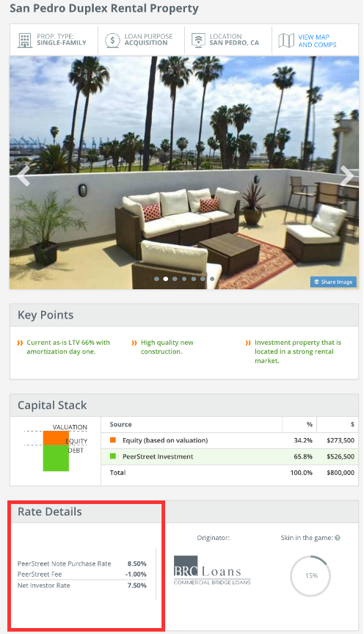
Task: Click the BRC Loans originator logo
Action: (x=212, y=570)
